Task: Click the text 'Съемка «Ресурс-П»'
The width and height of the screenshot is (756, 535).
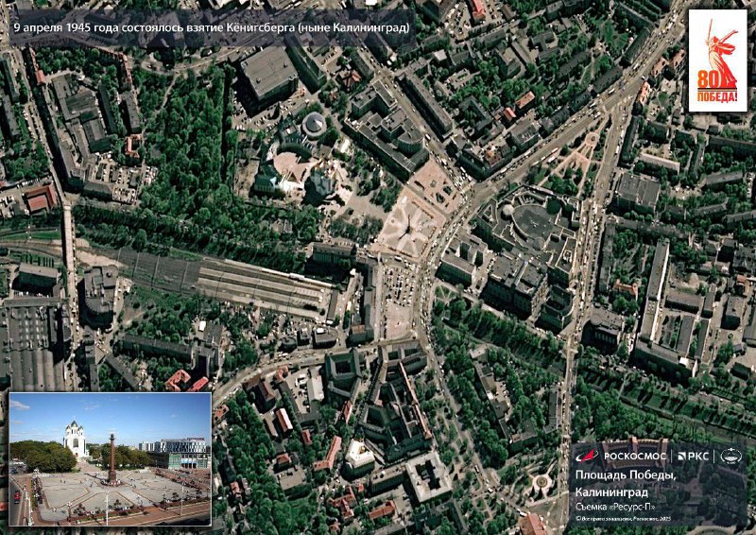Action: pos(615,507)
